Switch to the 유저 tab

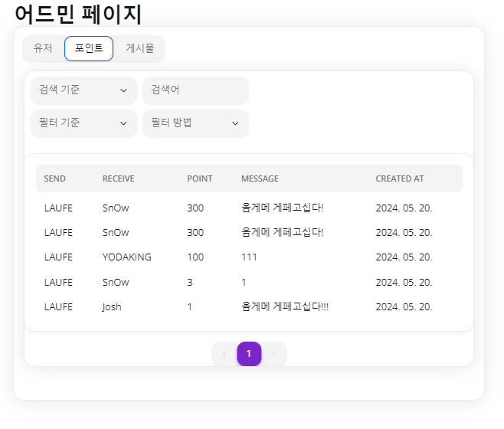click(x=43, y=48)
